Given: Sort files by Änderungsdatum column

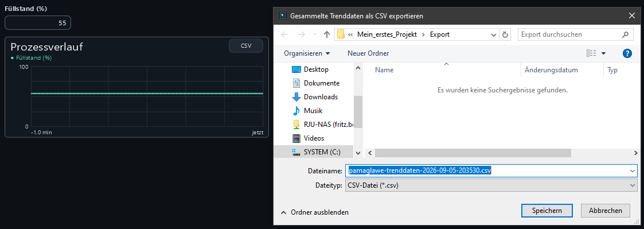Looking at the screenshot, I should pos(551,70).
